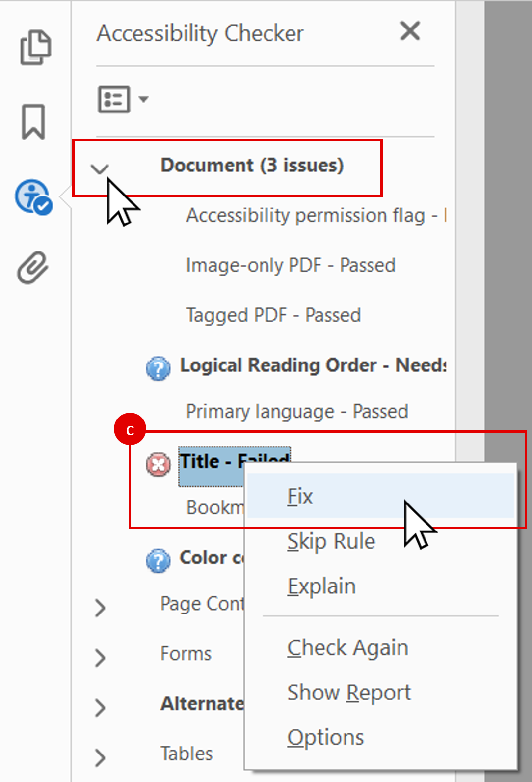Open Show Report from the menu
Image resolution: width=532 pixels, height=782 pixels.
[x=348, y=692]
